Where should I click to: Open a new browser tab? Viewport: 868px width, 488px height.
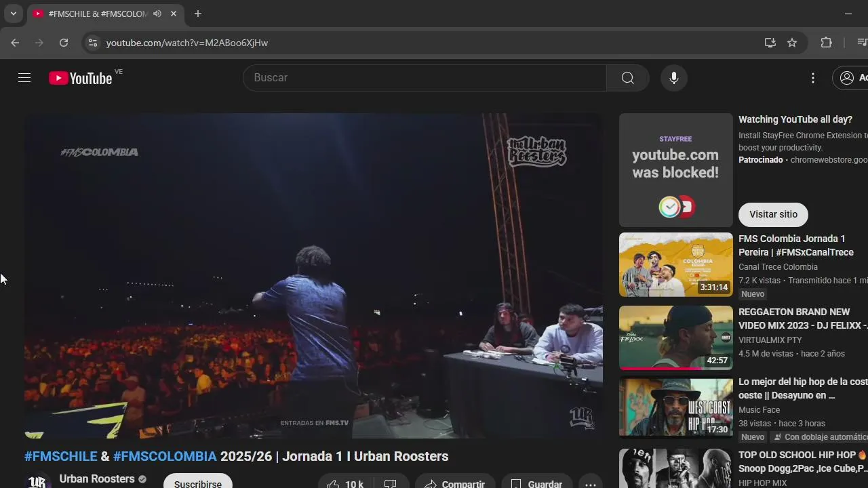(198, 14)
